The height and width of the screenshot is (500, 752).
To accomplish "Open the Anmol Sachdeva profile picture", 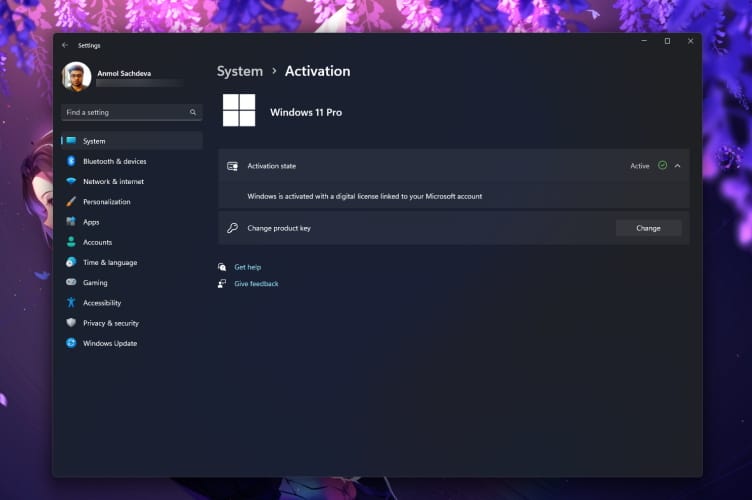I will click(x=77, y=77).
